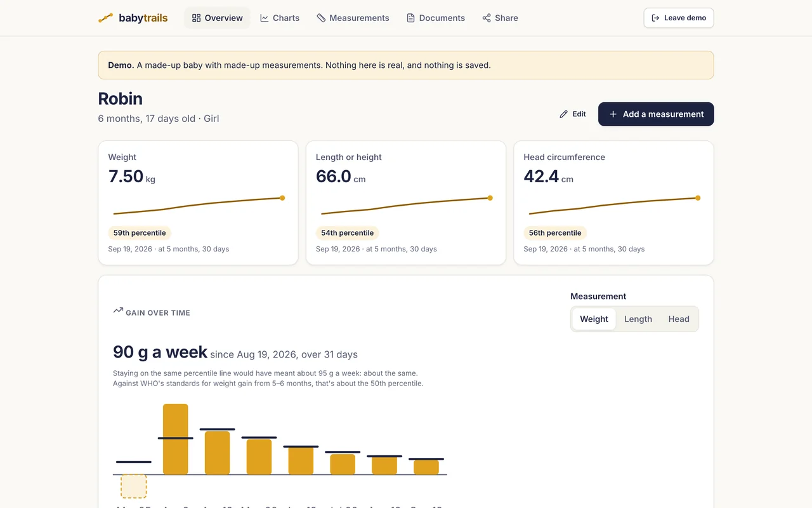The image size is (812, 508).
Task: Click the Measurements ruler icon
Action: 321,18
